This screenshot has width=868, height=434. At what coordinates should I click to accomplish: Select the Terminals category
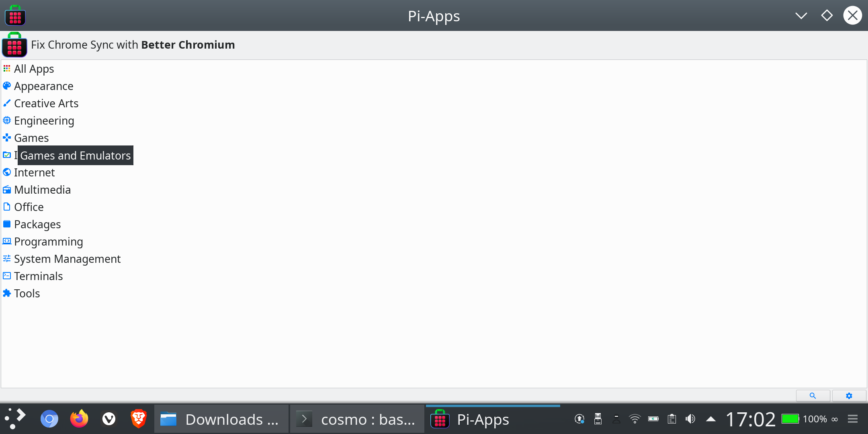(38, 276)
